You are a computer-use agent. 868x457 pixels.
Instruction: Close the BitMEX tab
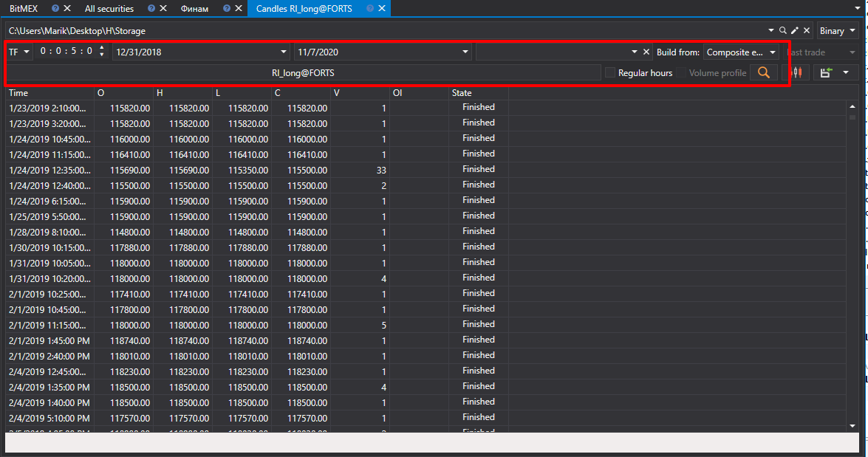[67, 8]
